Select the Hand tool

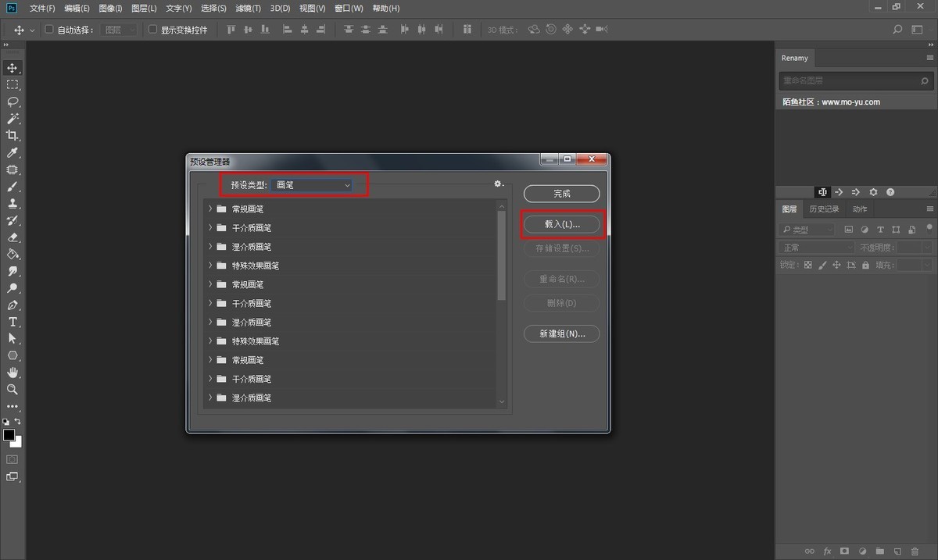13,373
